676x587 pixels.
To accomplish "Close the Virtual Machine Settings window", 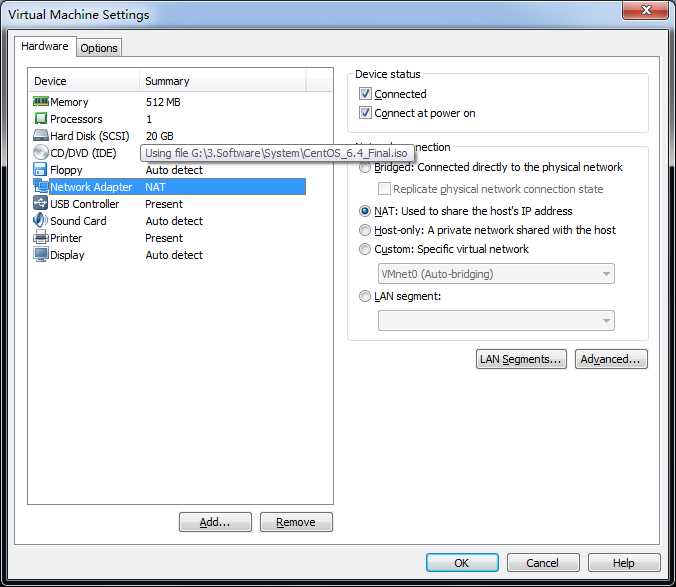I will pyautogui.click(x=645, y=10).
